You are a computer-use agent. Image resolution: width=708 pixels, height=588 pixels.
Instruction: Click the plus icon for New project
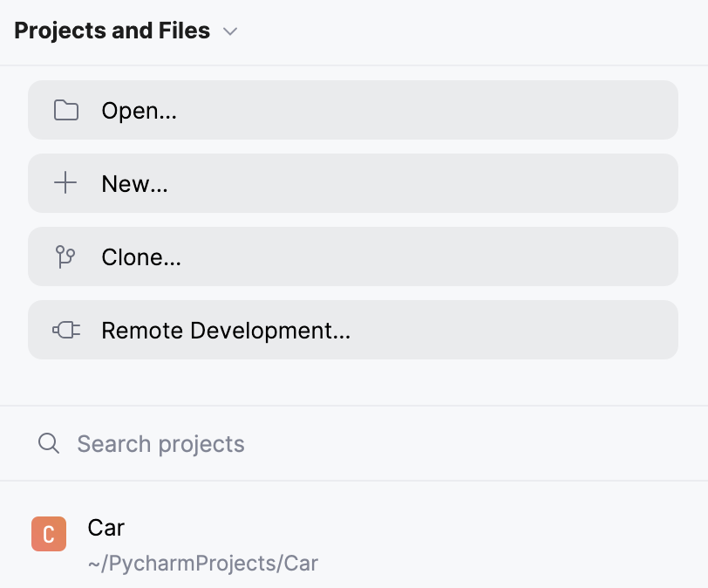click(x=65, y=183)
